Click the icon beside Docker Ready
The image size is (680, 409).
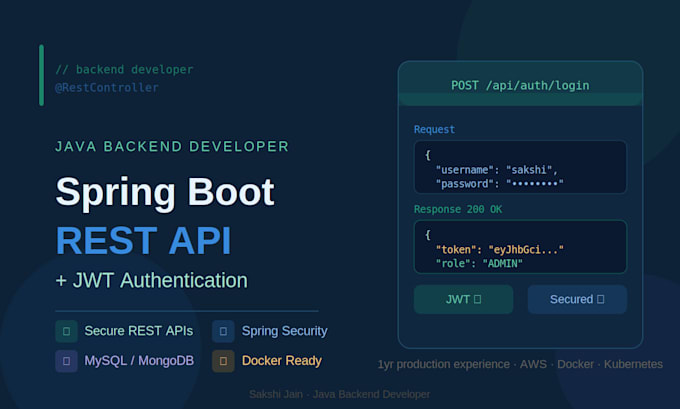pos(223,361)
